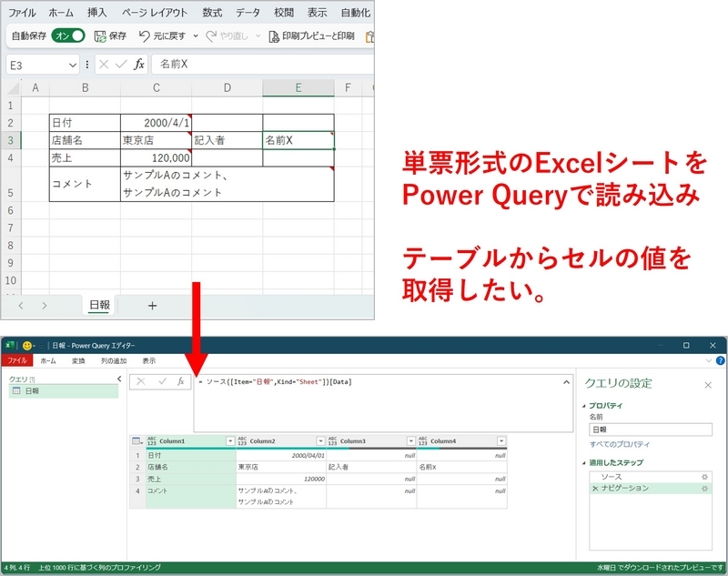Click cell containing 東京店 in the worksheet
This screenshot has height=576, width=728.
coord(156,140)
